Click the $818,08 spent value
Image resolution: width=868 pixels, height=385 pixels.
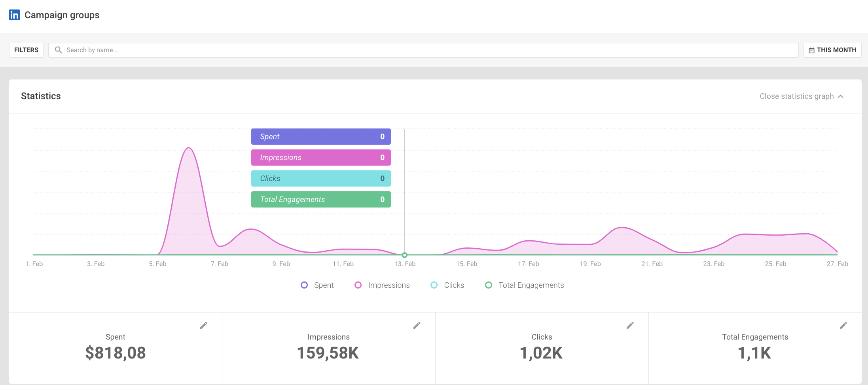click(x=116, y=353)
